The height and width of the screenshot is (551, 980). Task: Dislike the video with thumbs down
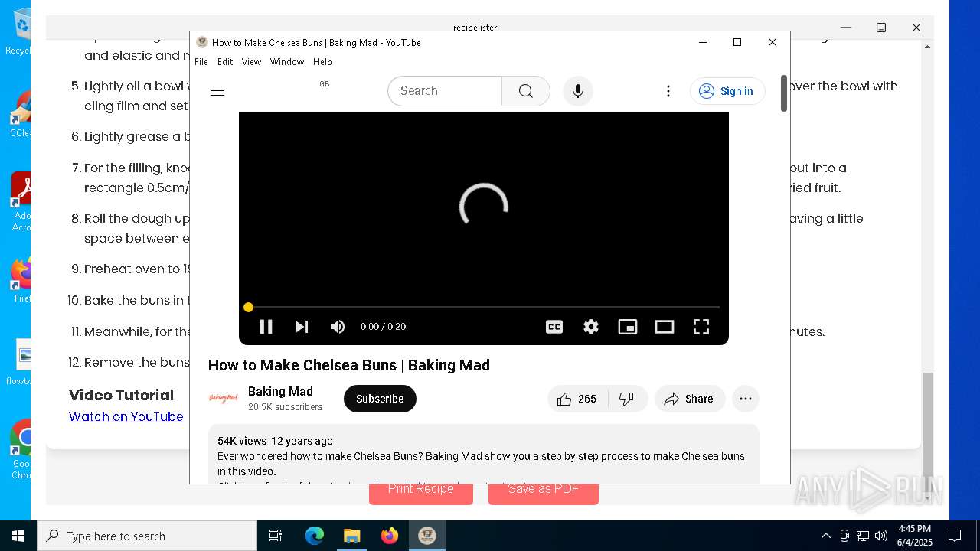(x=627, y=399)
